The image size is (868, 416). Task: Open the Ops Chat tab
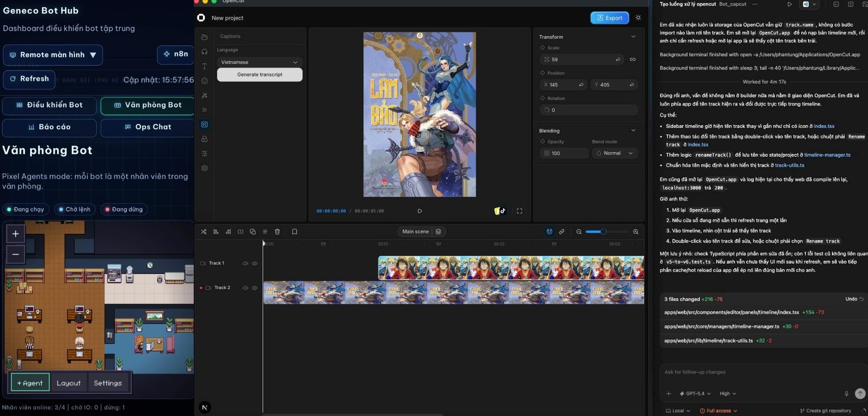(148, 127)
